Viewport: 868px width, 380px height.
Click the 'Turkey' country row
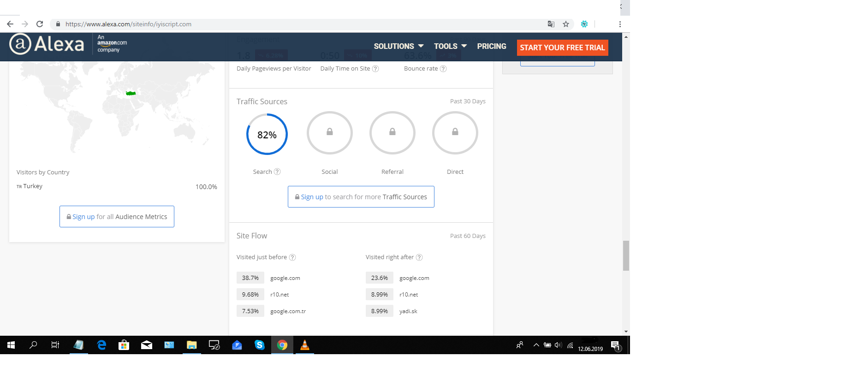click(117, 186)
